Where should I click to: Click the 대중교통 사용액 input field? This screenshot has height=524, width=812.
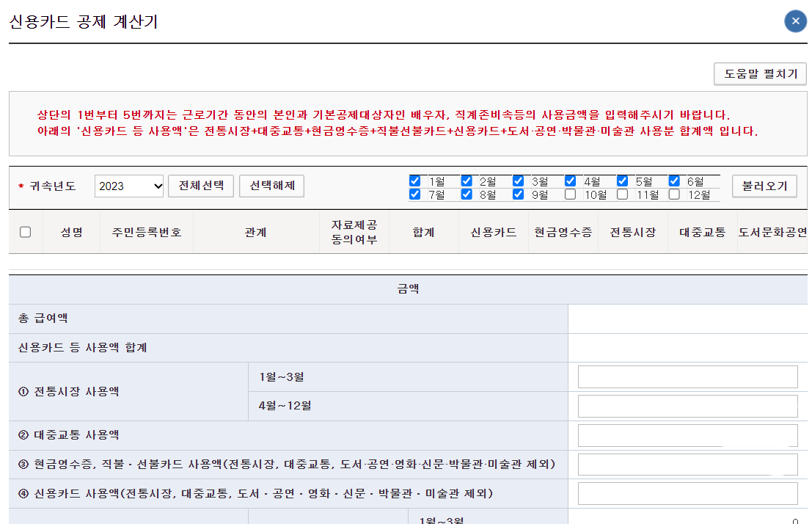coord(687,434)
